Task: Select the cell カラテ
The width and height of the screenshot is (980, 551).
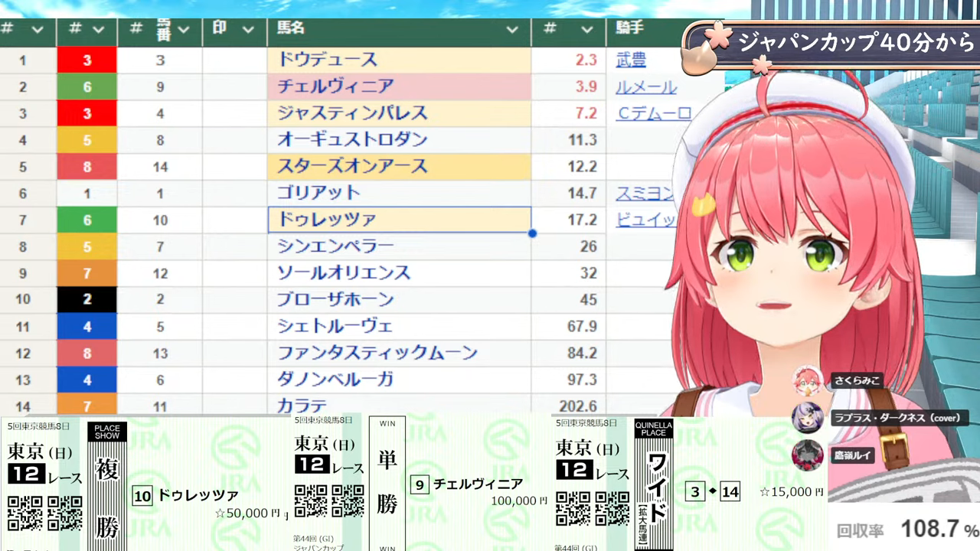Action: click(399, 405)
